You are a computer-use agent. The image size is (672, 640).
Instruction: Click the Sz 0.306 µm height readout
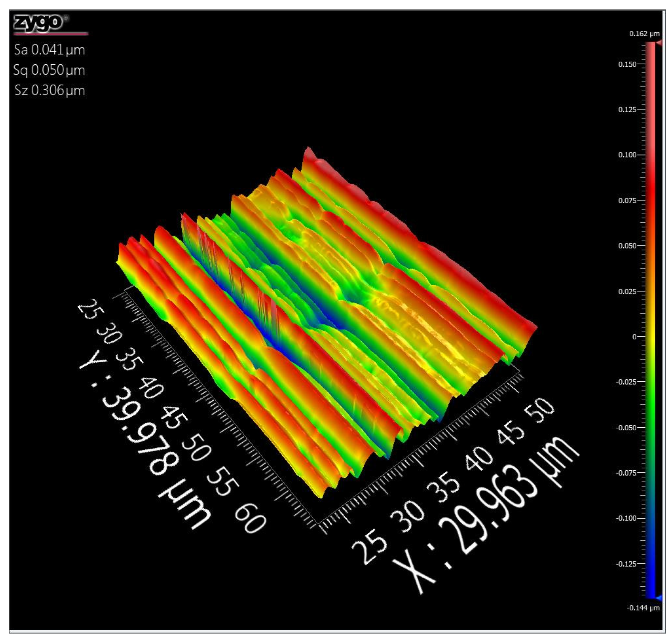pyautogui.click(x=49, y=91)
